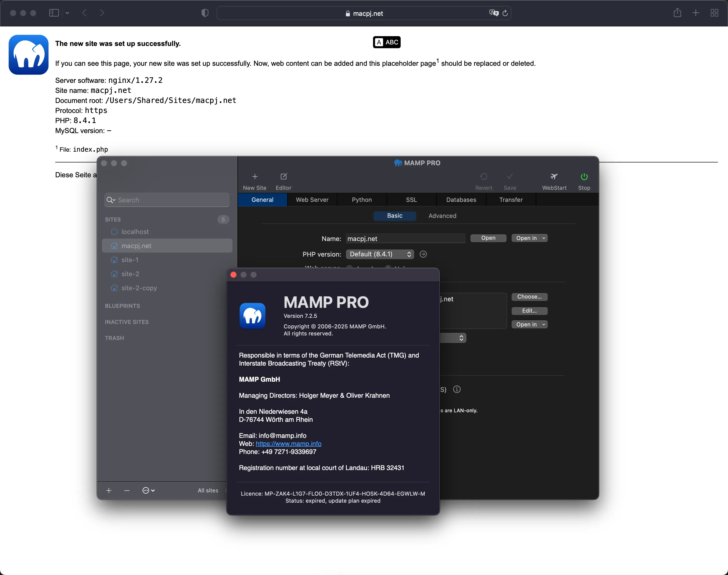
Task: Click the add site plus icon in sidebar footer
Action: coord(109,490)
